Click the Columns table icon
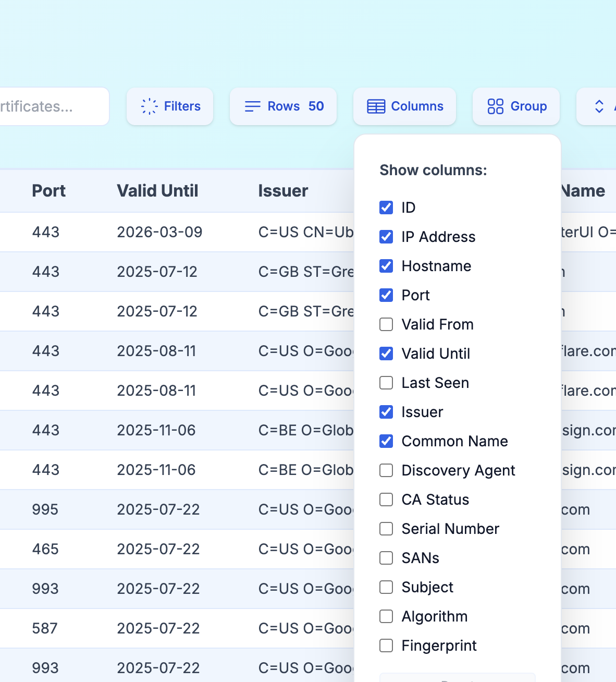Viewport: 616px width, 682px height. click(x=376, y=106)
